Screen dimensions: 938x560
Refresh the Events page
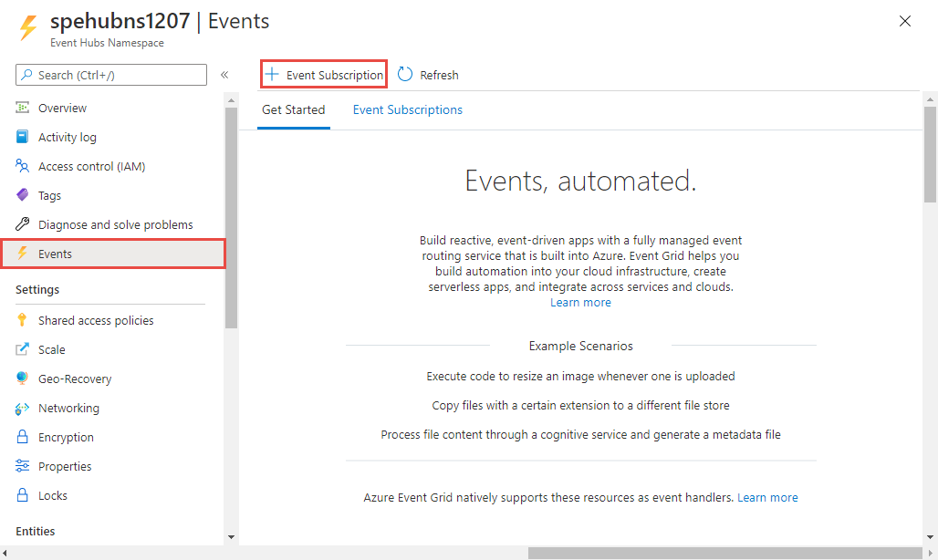pyautogui.click(x=429, y=75)
